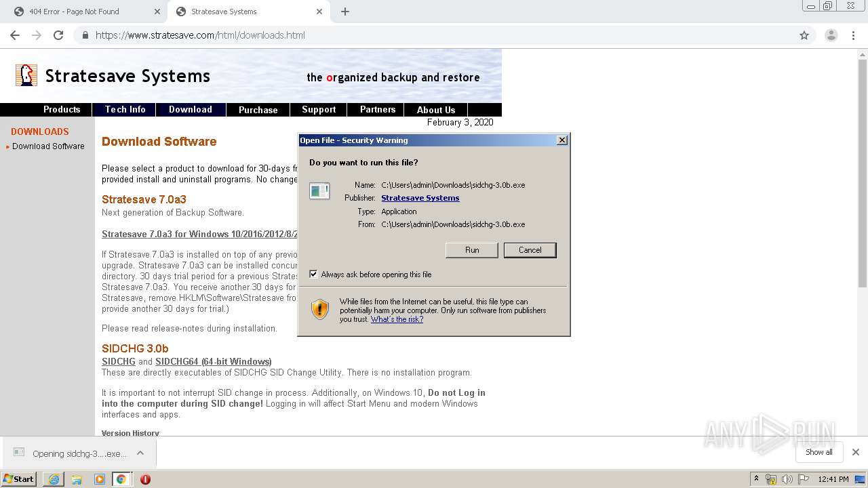Bookmark this page with the star icon
Screen dimensions: 868x488
pos(804,35)
